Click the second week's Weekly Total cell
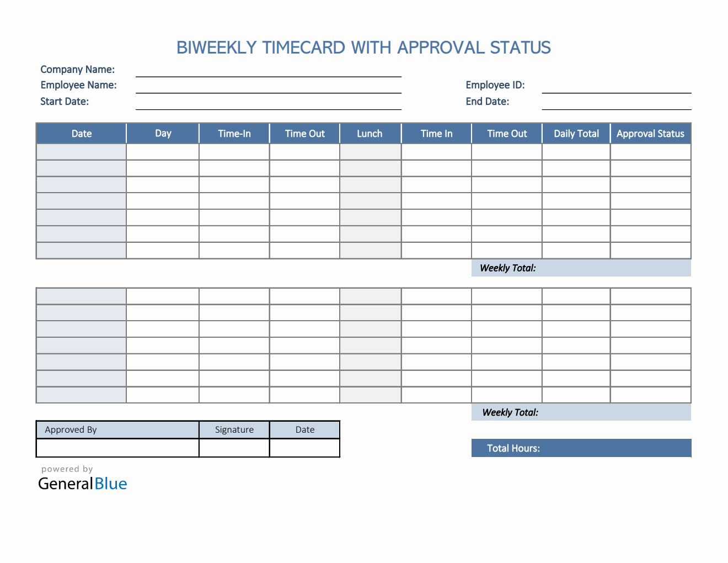The image size is (728, 563). click(581, 412)
